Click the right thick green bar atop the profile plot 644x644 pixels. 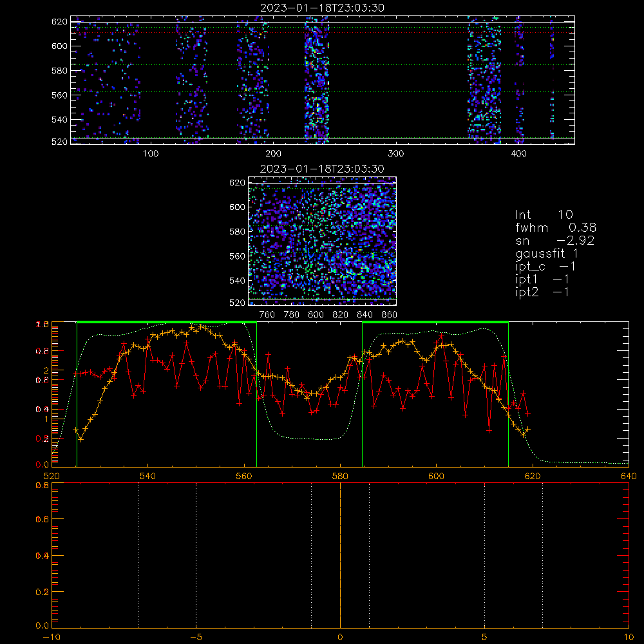[x=435, y=322]
